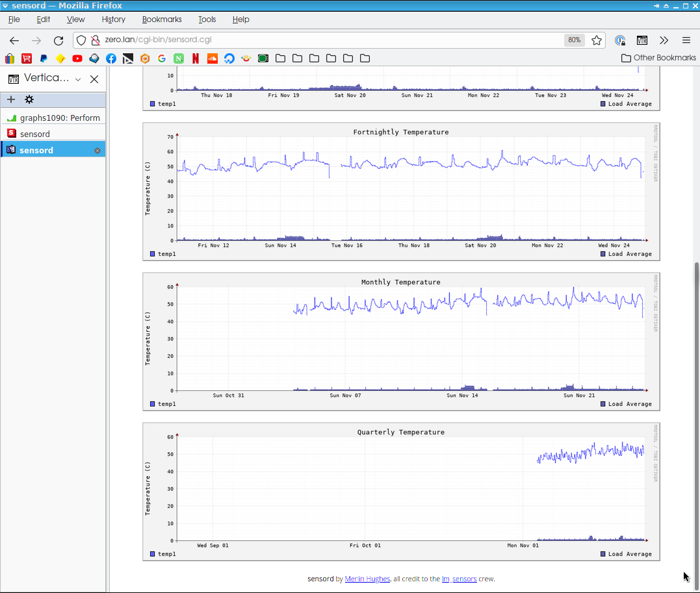
Task: Pin the window with titlebar pin icon
Action: 656,6
